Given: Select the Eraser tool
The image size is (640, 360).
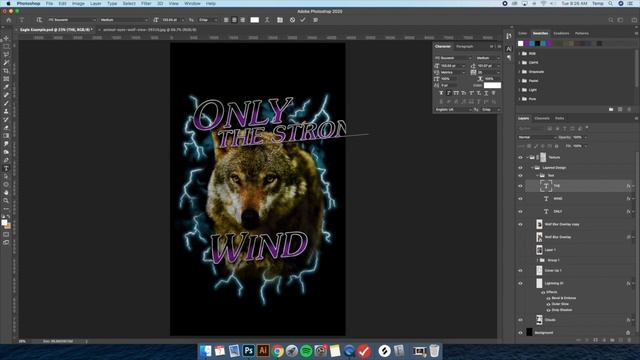Looking at the screenshot, I should coord(6,128).
